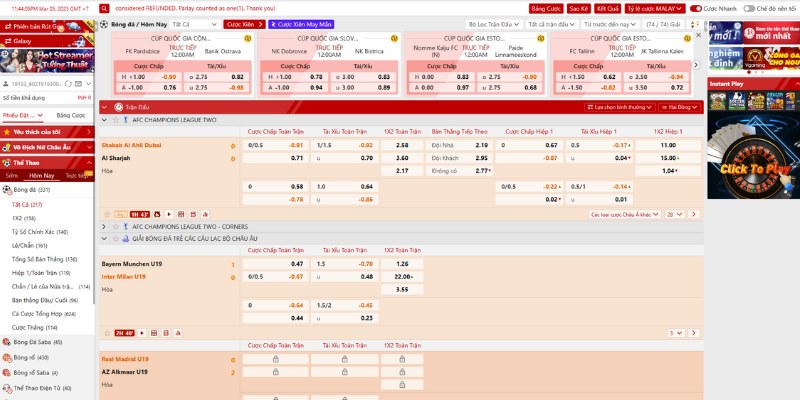Star the Bayern Munchen U19 match
Image resolution: width=800 pixels, height=400 pixels.
click(106, 332)
